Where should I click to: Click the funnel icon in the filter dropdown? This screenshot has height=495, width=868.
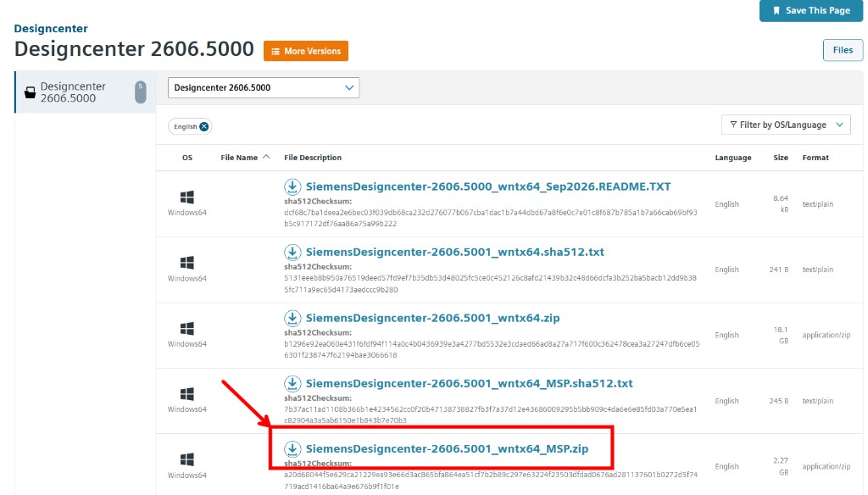coord(733,125)
